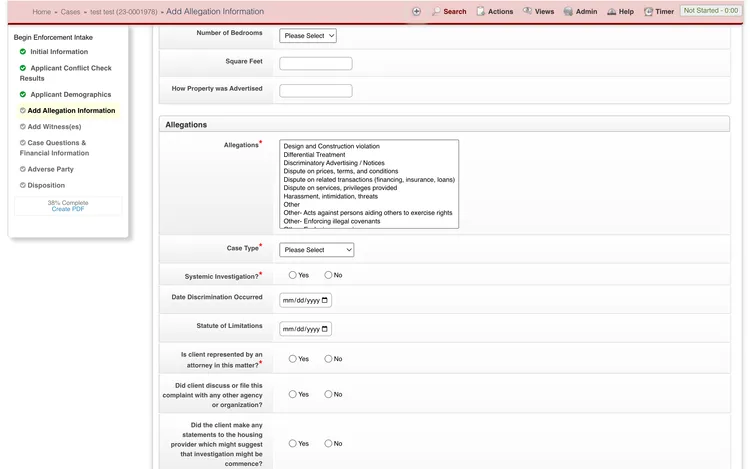Select 'Other- Enforcing illegal covenants' allegation
Image resolution: width=750 pixels, height=469 pixels.
tap(332, 221)
